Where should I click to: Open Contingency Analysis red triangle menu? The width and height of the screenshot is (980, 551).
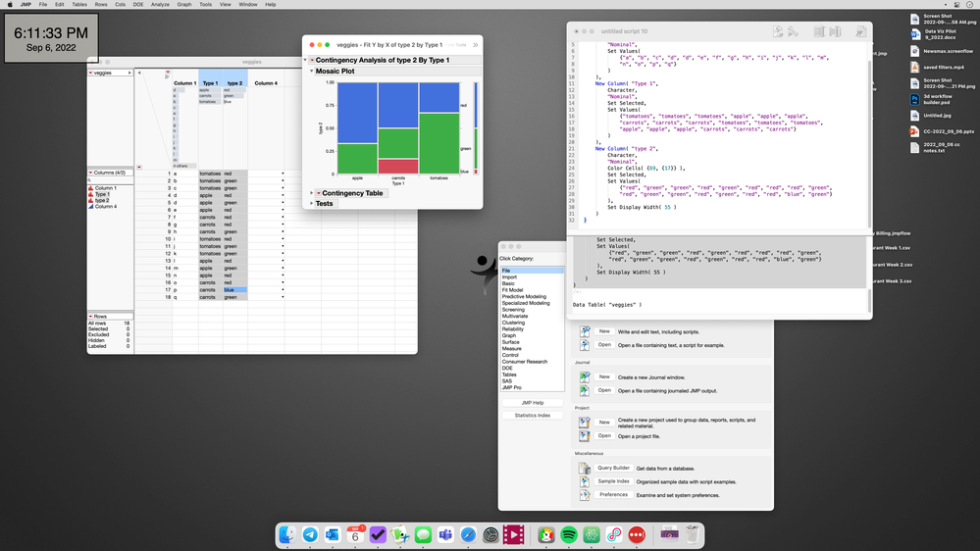313,60
